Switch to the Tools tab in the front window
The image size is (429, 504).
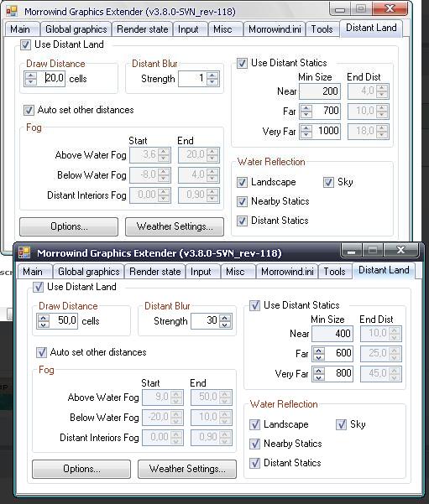pyautogui.click(x=334, y=272)
